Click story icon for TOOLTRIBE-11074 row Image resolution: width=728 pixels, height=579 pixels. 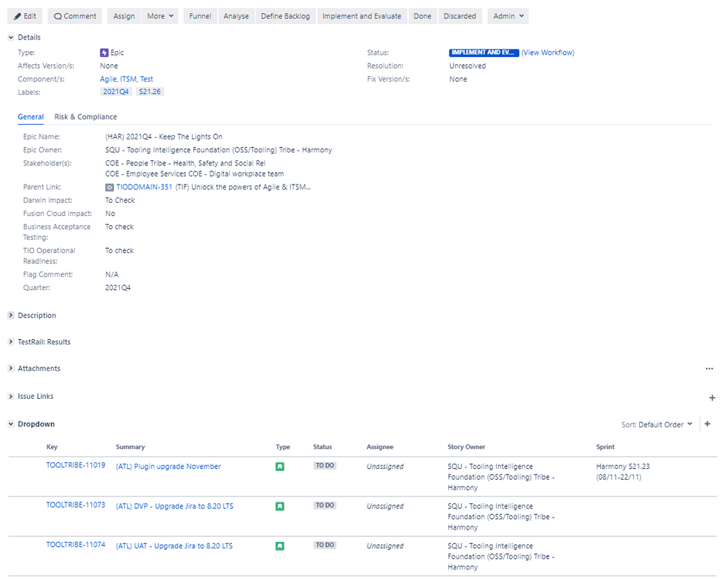(x=279, y=546)
